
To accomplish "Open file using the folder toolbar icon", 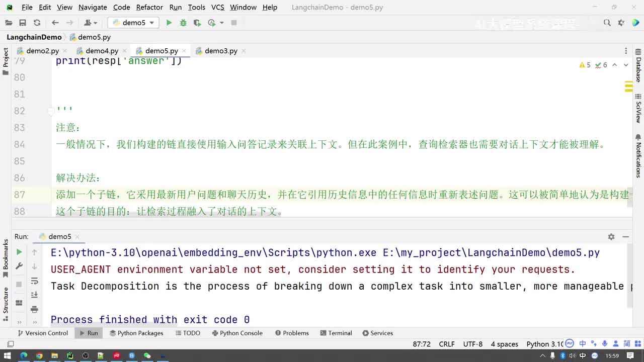I will point(9,23).
